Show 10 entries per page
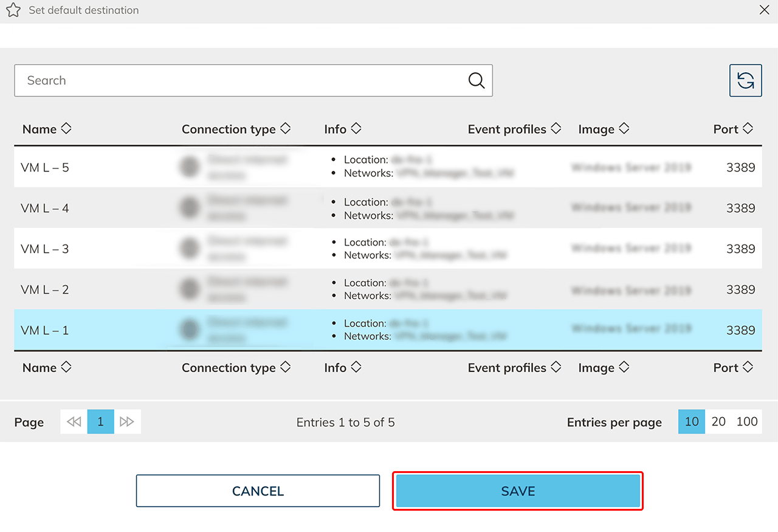Screen dimensions: 778x532 click(692, 422)
